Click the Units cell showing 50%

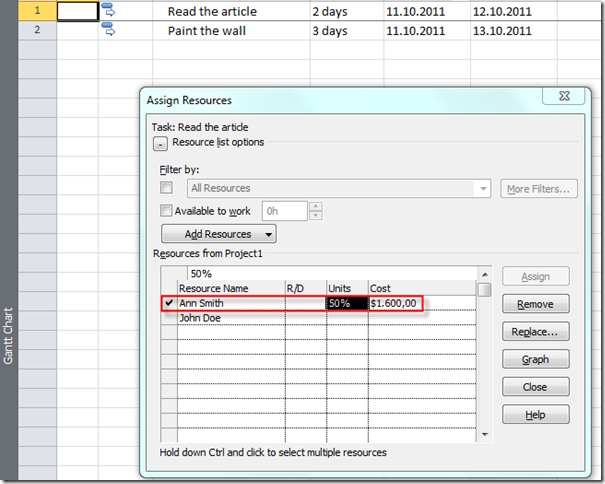click(346, 303)
